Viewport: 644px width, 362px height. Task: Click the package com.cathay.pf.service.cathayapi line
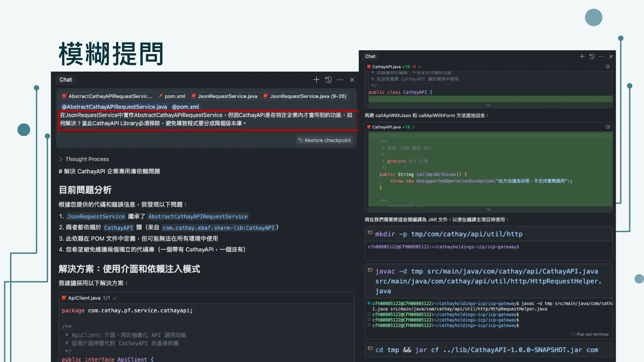pos(127,310)
